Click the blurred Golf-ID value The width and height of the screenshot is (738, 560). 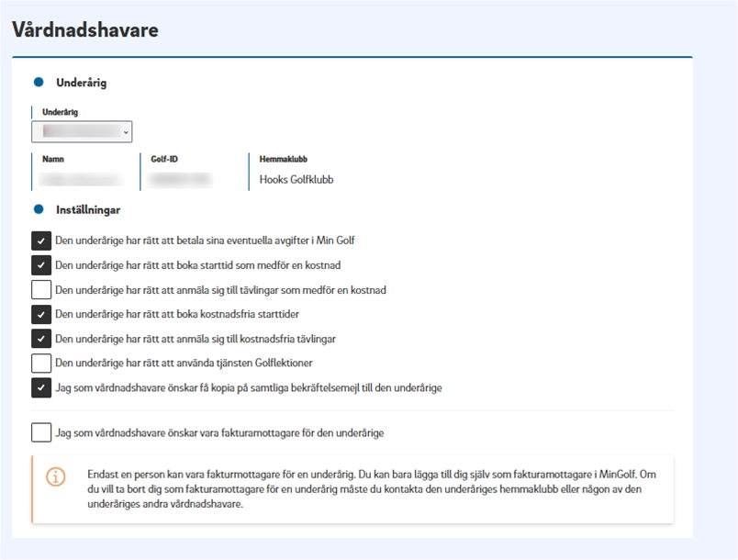point(180,180)
